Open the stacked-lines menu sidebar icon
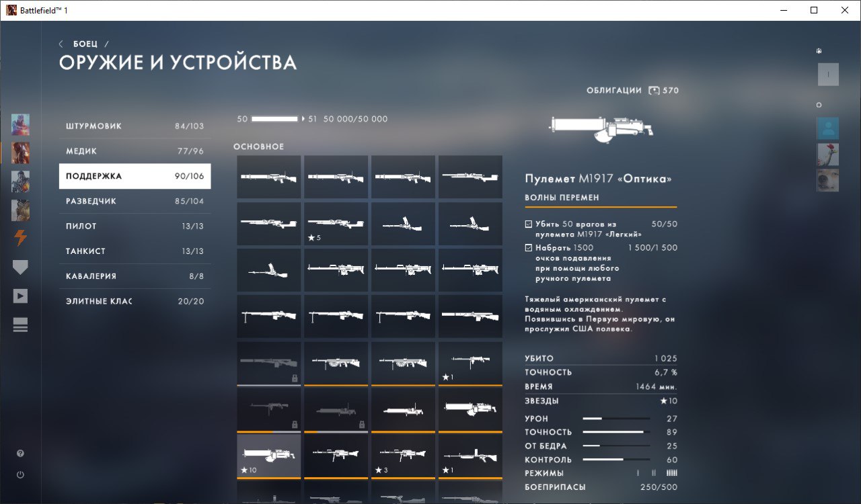Image resolution: width=861 pixels, height=504 pixels. tap(20, 325)
